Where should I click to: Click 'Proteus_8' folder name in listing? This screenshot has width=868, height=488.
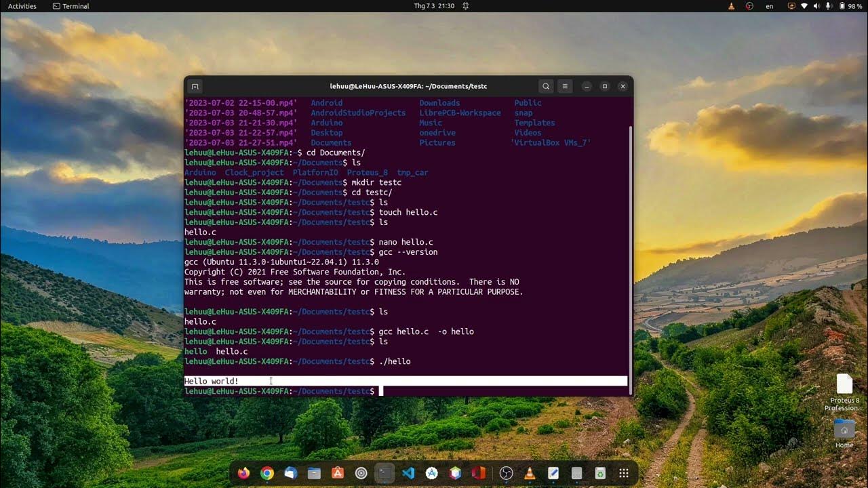click(x=368, y=173)
